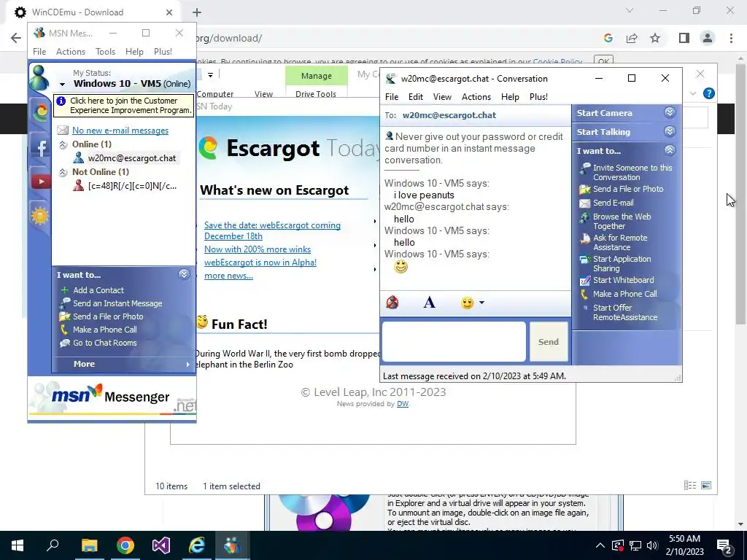The width and height of the screenshot is (747, 560).
Task: Click Start Whiteboard option
Action: (623, 280)
